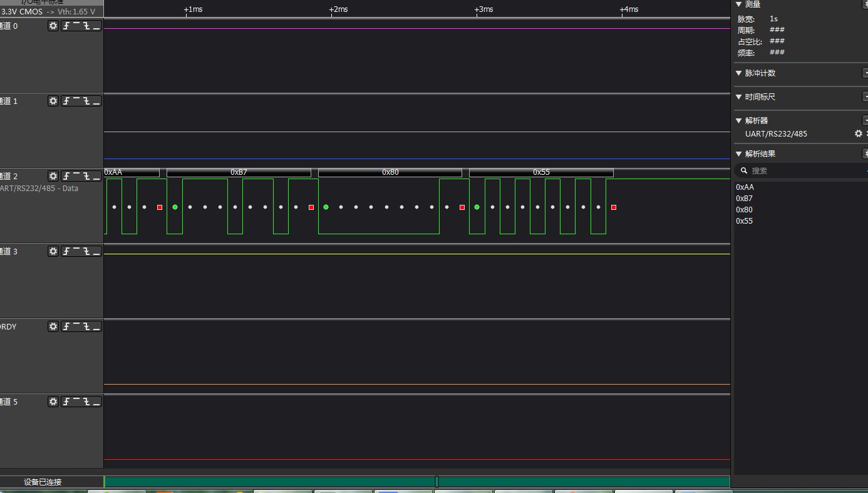Select the 0xB7 entry in results list
This screenshot has height=493, width=868.
745,199
